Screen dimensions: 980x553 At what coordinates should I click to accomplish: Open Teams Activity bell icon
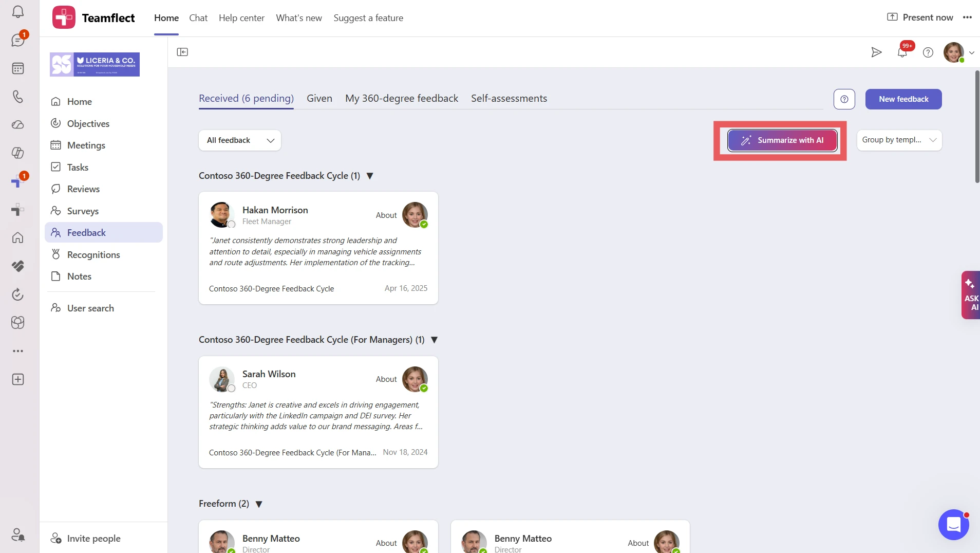18,12
